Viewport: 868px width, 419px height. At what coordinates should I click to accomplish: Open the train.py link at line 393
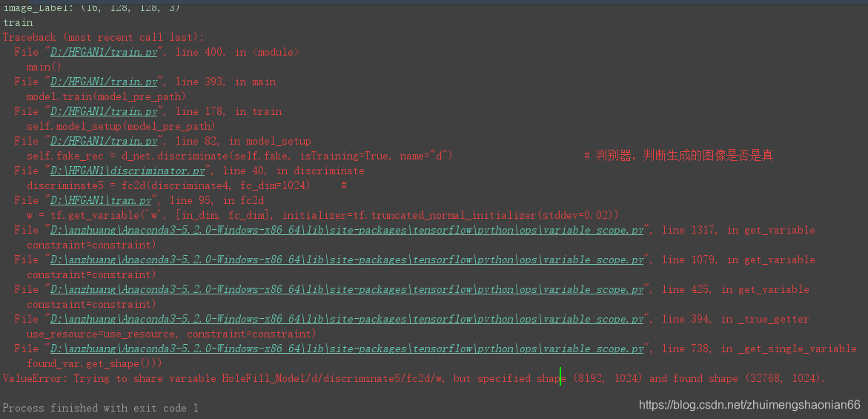pyautogui.click(x=104, y=82)
